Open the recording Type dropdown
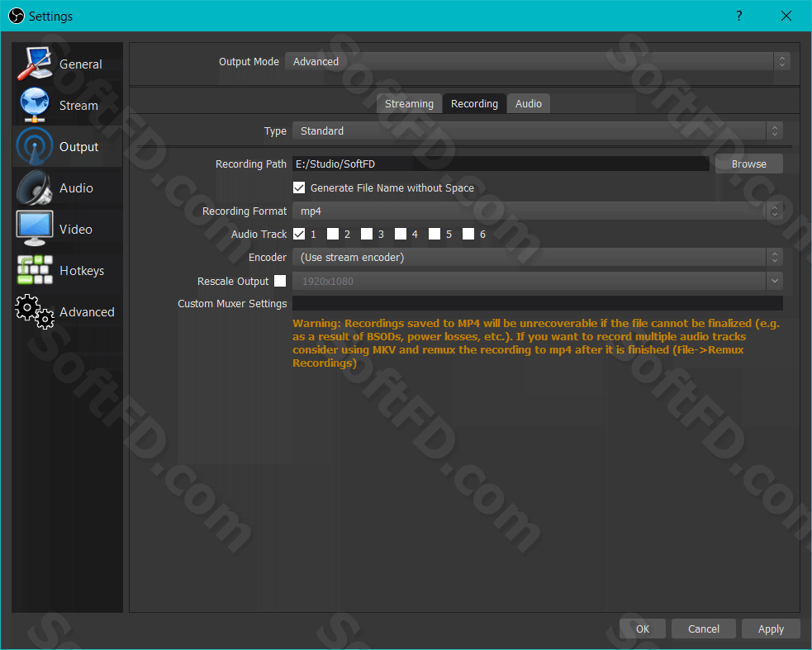Viewport: 812px width, 650px height. pyautogui.click(x=538, y=130)
